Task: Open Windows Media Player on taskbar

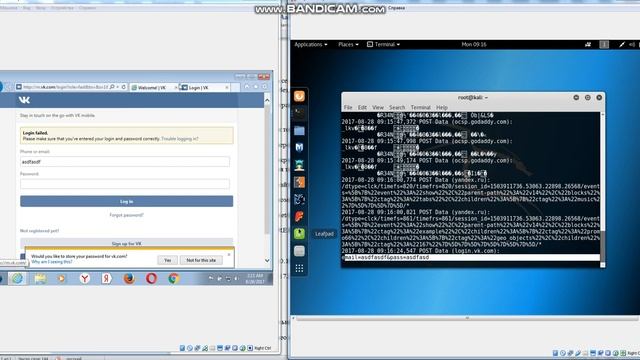Action: [x=62, y=279]
